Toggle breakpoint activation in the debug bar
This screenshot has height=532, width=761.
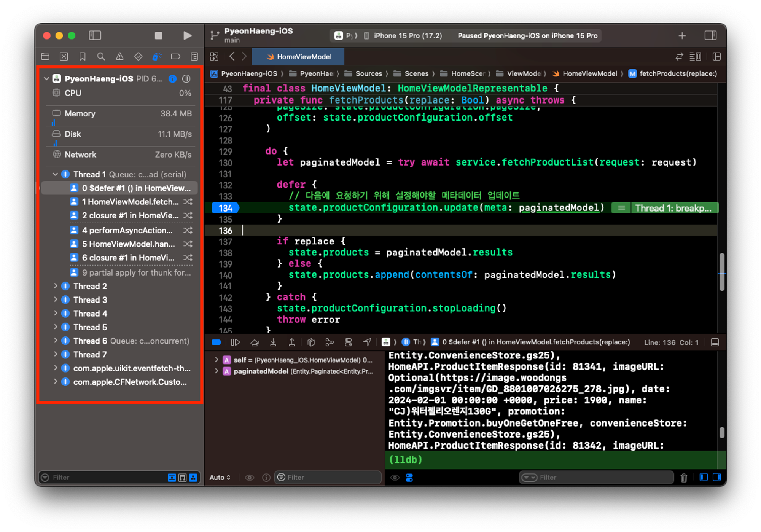click(x=217, y=342)
